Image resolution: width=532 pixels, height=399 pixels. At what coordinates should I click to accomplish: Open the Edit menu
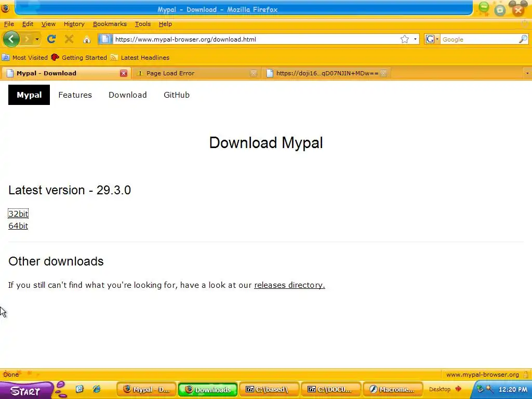[x=28, y=24]
